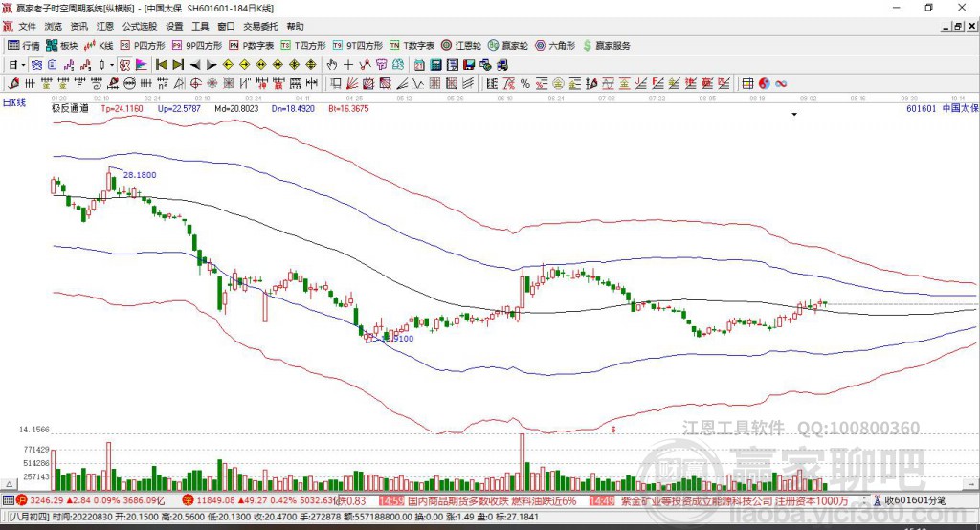
Task: Select the fan lines drawing tool
Action: pyautogui.click(x=352, y=84)
